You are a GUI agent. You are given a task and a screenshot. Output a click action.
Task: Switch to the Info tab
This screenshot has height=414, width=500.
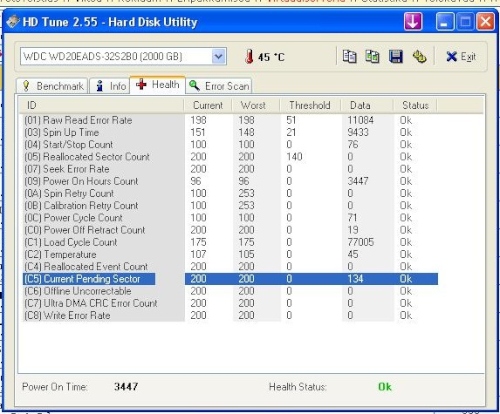coord(110,86)
